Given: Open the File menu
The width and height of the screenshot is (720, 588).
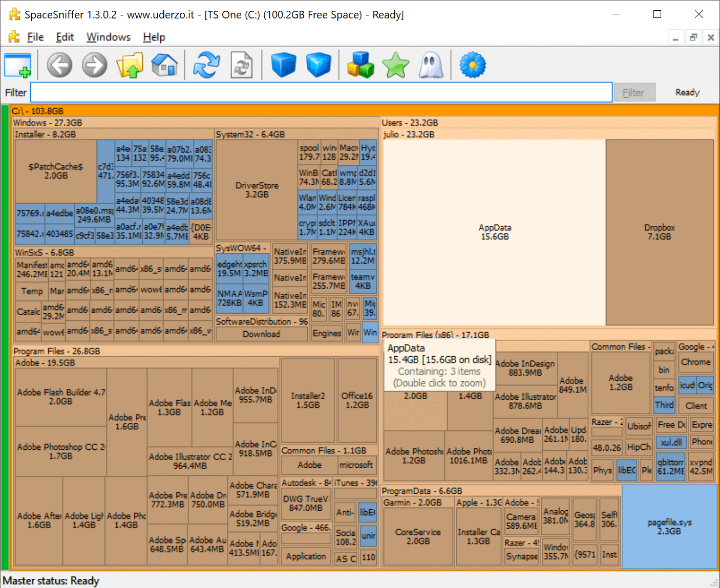Looking at the screenshot, I should (35, 37).
